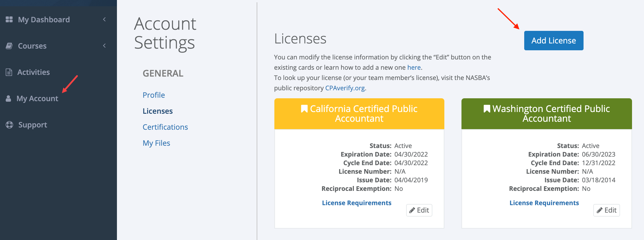Click California Cycle End Date label
Image resolution: width=644 pixels, height=240 pixels.
coord(367,163)
